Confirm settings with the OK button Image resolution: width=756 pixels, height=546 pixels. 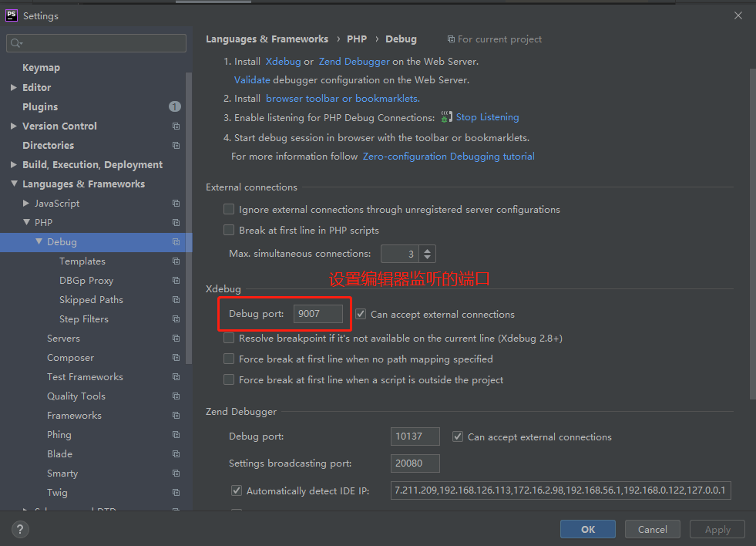pos(588,529)
